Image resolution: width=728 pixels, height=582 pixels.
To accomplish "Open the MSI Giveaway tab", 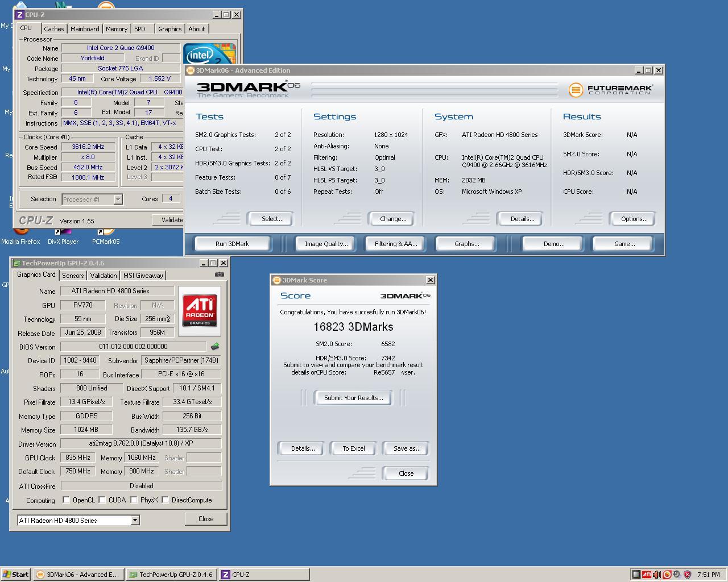I will (x=143, y=276).
